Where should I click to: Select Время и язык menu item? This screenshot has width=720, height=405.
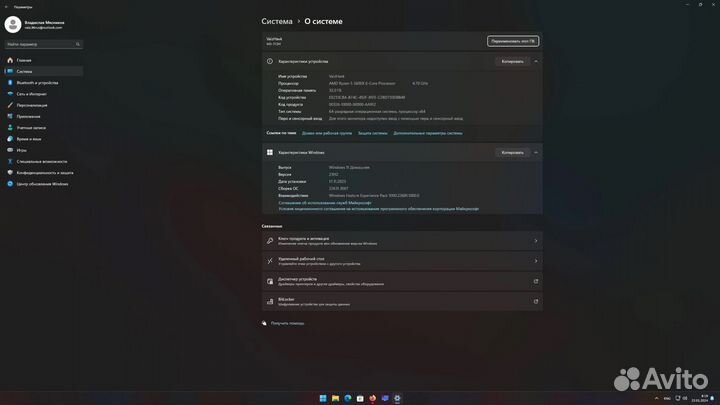coord(29,138)
